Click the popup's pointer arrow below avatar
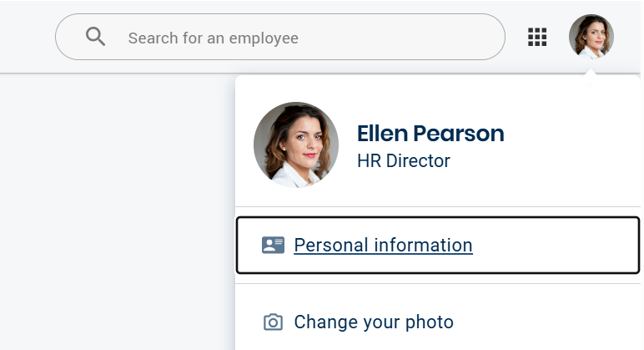Screen dimensions: 644x350 pos(591,74)
